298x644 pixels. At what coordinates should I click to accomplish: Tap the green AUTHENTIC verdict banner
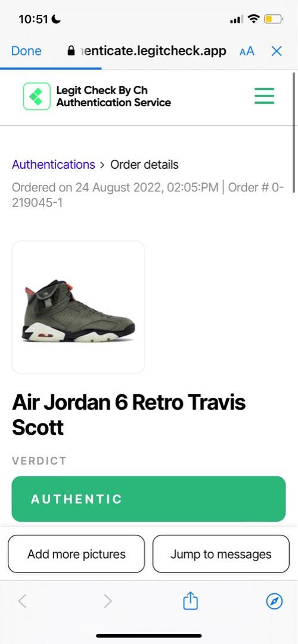(148, 499)
